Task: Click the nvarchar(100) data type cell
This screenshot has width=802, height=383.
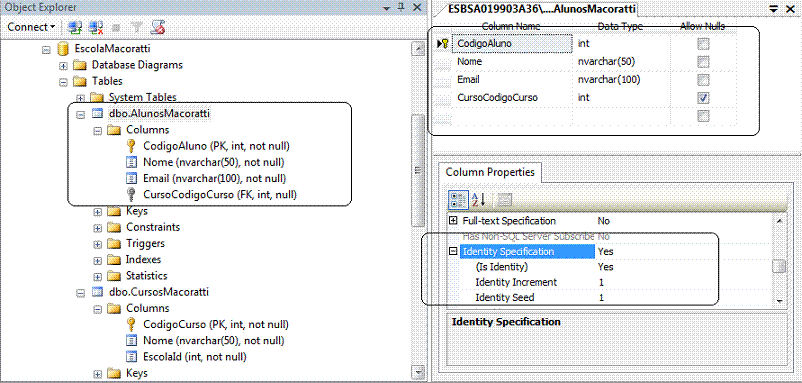Action: click(x=620, y=80)
